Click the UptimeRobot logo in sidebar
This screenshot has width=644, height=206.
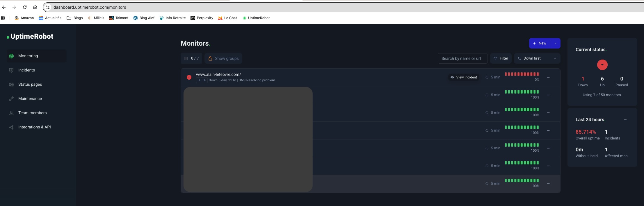click(x=30, y=37)
